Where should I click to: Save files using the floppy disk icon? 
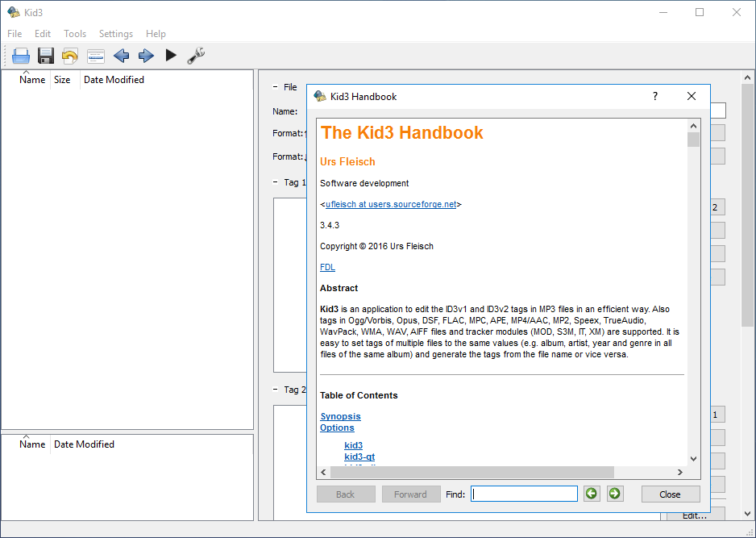tap(46, 56)
